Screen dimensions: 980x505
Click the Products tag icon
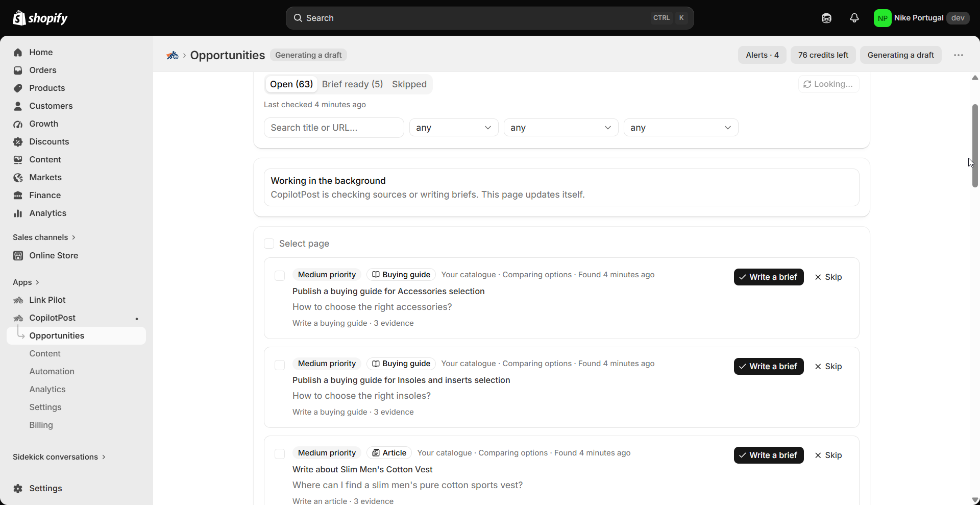(x=18, y=88)
